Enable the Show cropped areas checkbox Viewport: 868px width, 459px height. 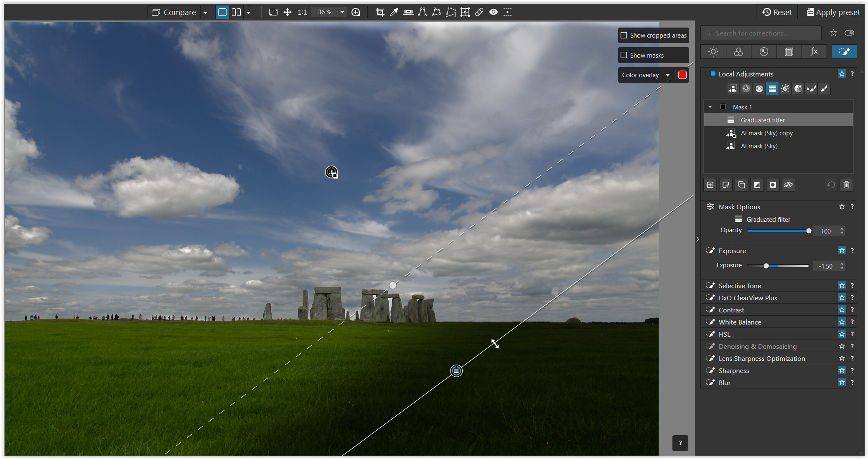[624, 36]
